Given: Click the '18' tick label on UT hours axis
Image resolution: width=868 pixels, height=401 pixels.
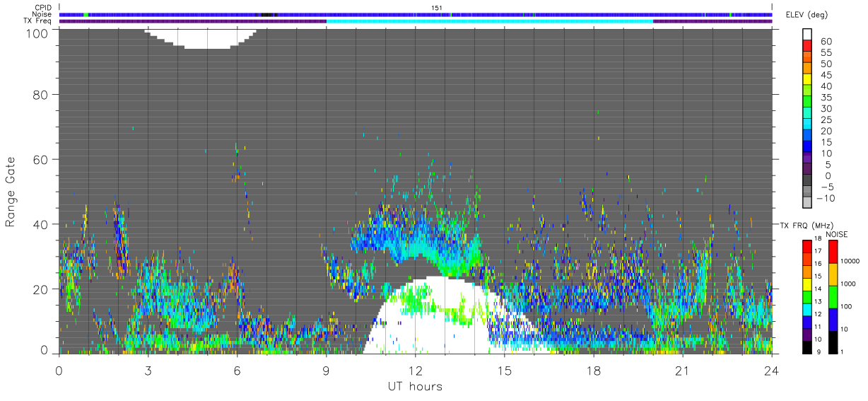Looking at the screenshot, I should click(x=594, y=371).
